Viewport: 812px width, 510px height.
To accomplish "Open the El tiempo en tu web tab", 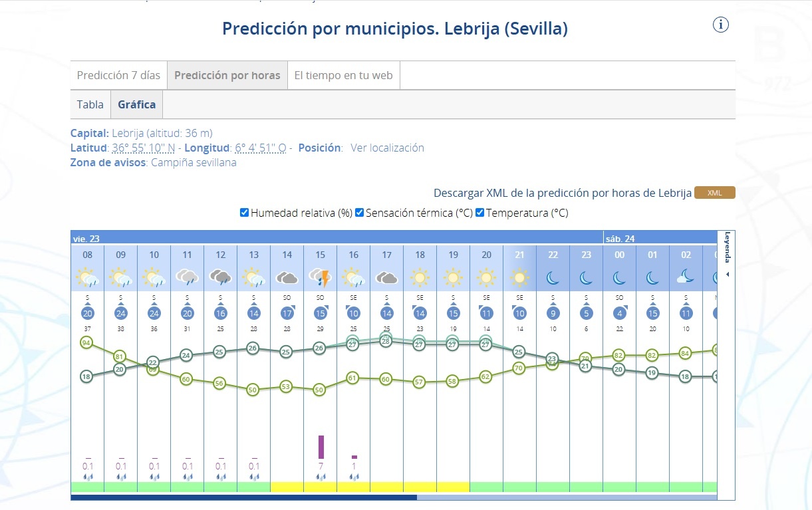I will coord(343,75).
